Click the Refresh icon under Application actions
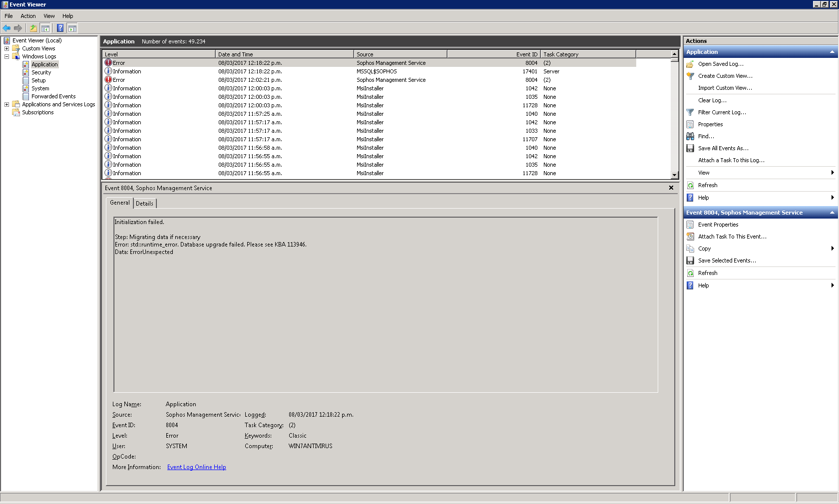This screenshot has height=504, width=839. coord(690,185)
